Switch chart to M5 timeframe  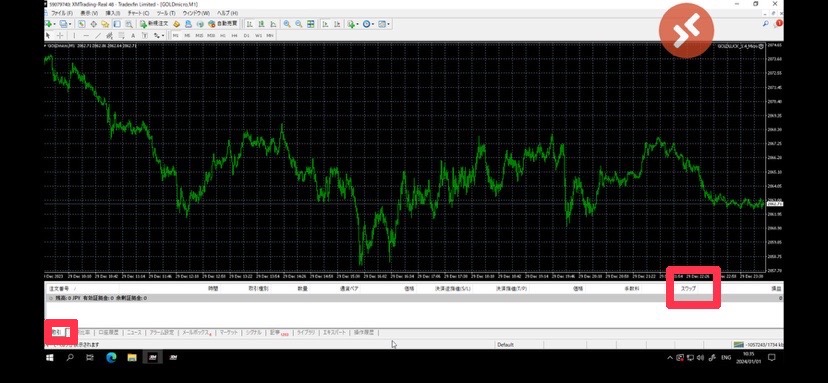click(x=187, y=35)
